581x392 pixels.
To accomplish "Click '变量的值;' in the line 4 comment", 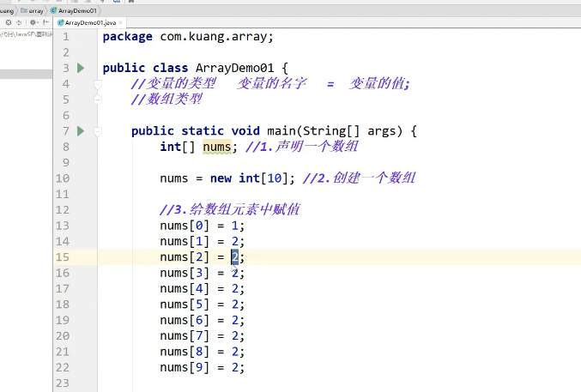I will tap(379, 84).
